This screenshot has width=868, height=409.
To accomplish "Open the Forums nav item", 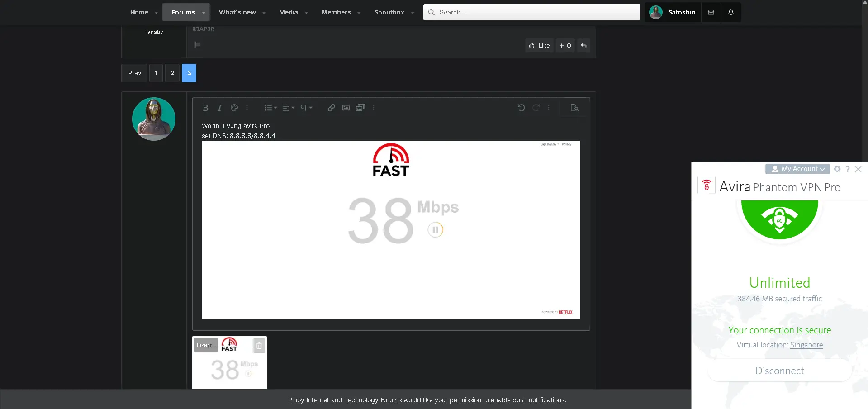I will (x=183, y=12).
